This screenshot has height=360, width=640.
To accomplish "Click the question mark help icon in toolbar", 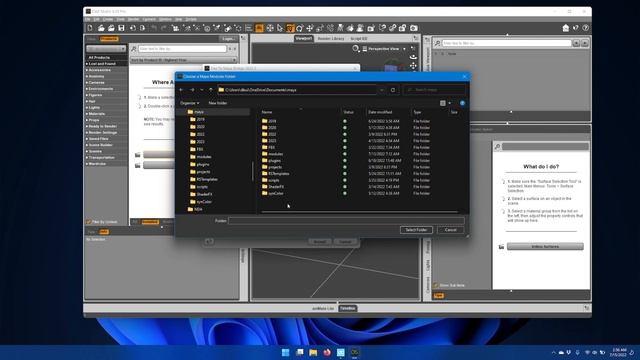I will click(585, 28).
